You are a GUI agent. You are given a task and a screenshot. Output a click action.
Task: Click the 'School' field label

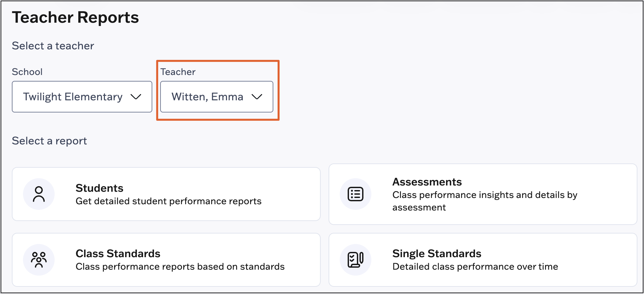tap(27, 72)
